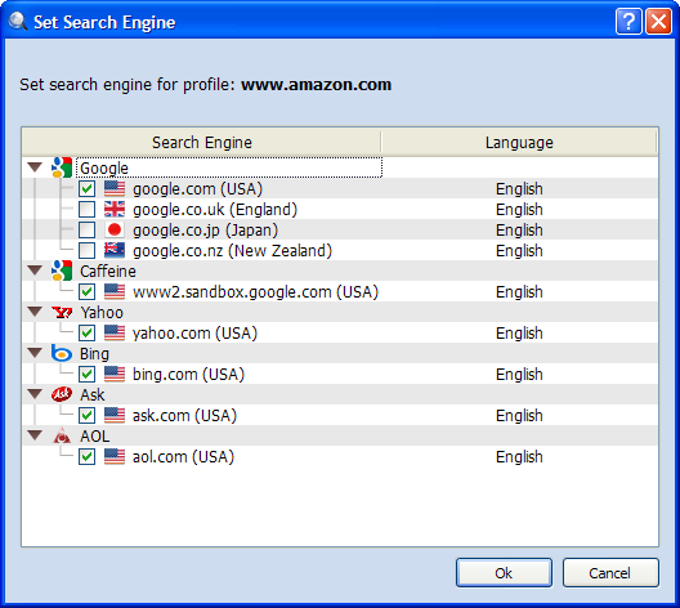Click the AOL logo icon
The width and height of the screenshot is (680, 608).
pyautogui.click(x=62, y=436)
